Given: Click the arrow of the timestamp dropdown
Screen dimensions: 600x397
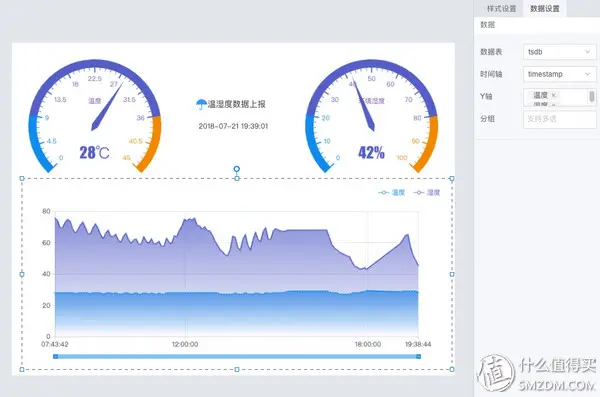Looking at the screenshot, I should click(587, 74).
